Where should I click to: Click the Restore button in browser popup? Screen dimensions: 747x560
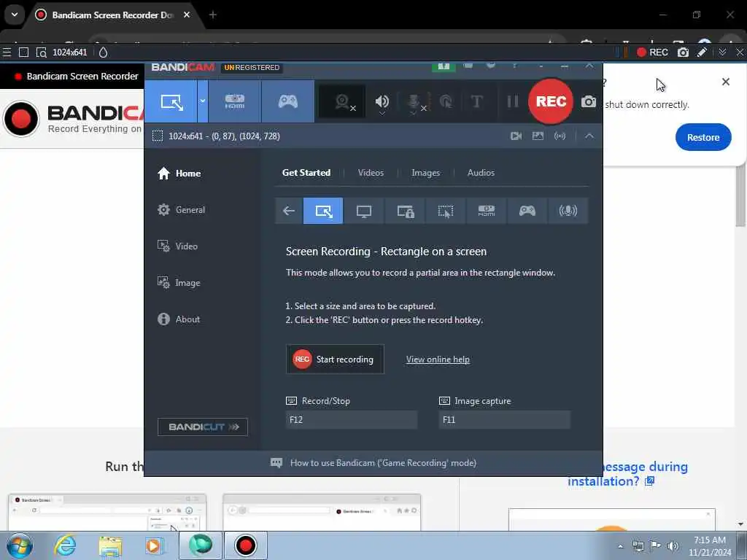[x=703, y=137]
